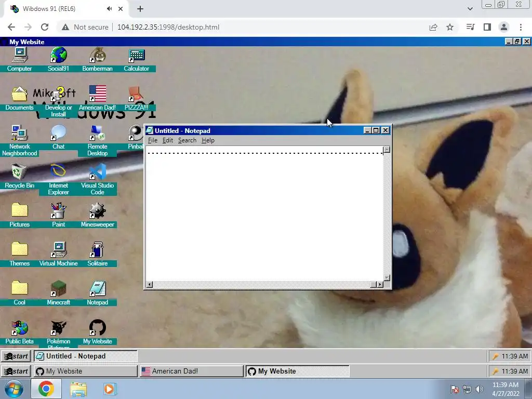
Task: Open Chrome from Windows taskbar
Action: click(46, 389)
